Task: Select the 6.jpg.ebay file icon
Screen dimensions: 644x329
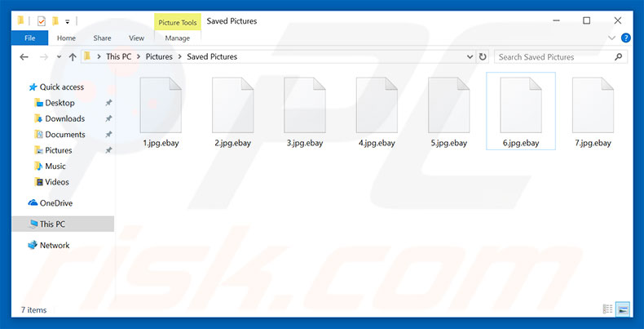Action: click(x=521, y=104)
